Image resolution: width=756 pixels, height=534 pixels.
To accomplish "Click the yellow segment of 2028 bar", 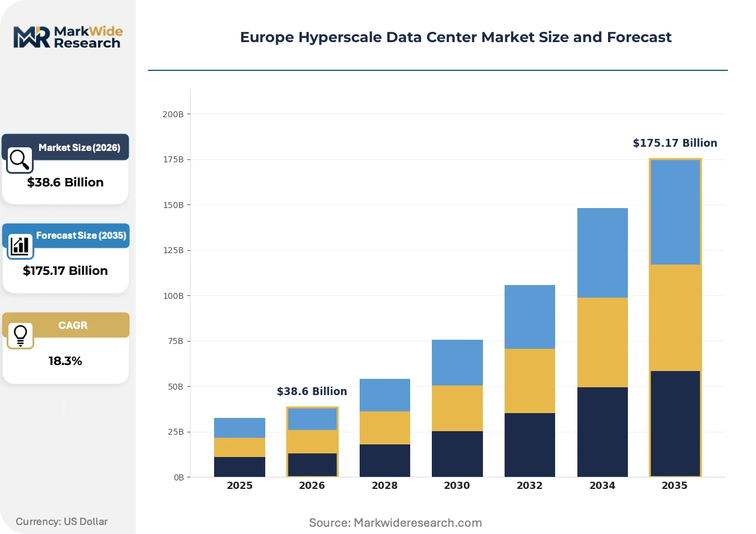I will click(x=385, y=428).
